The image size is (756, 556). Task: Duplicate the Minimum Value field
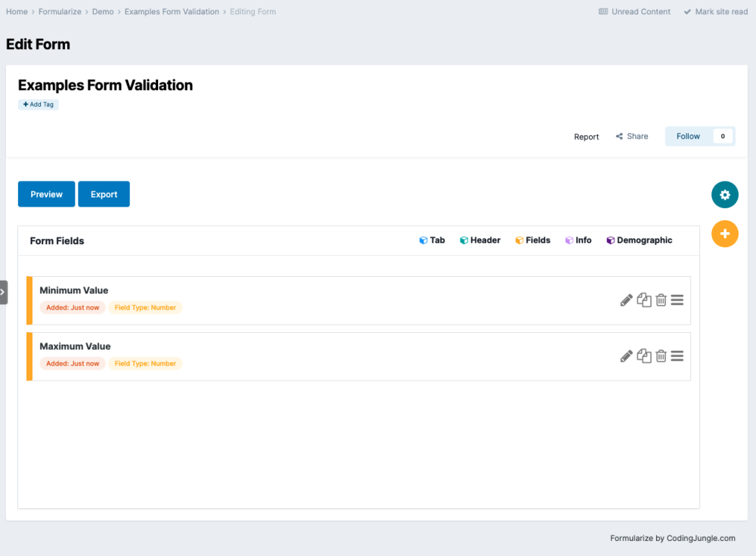tap(644, 300)
